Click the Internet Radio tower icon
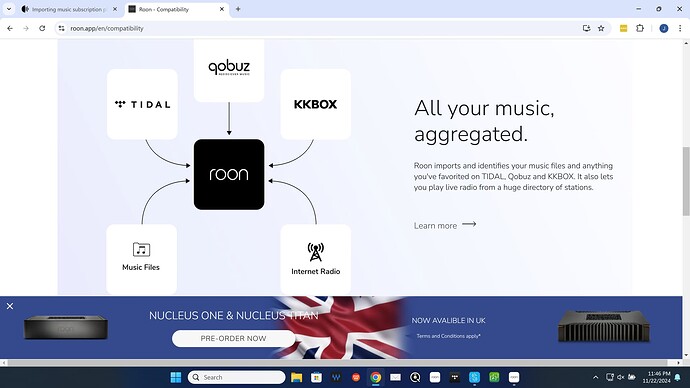Image resolution: width=690 pixels, height=388 pixels. pos(316,252)
